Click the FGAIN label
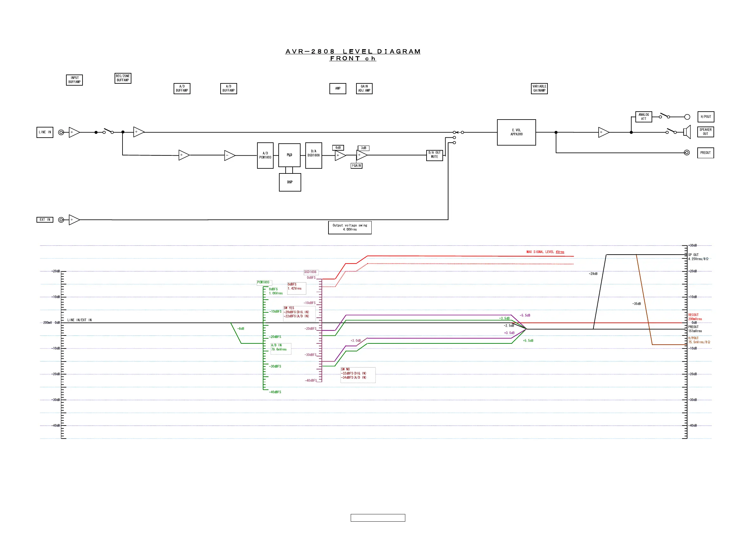The width and height of the screenshot is (756, 534). point(357,166)
